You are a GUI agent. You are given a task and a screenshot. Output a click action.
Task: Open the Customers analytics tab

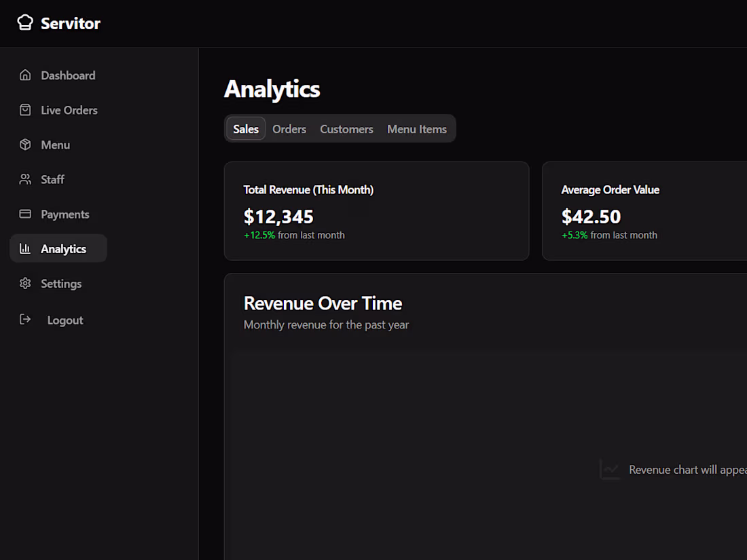[346, 128]
